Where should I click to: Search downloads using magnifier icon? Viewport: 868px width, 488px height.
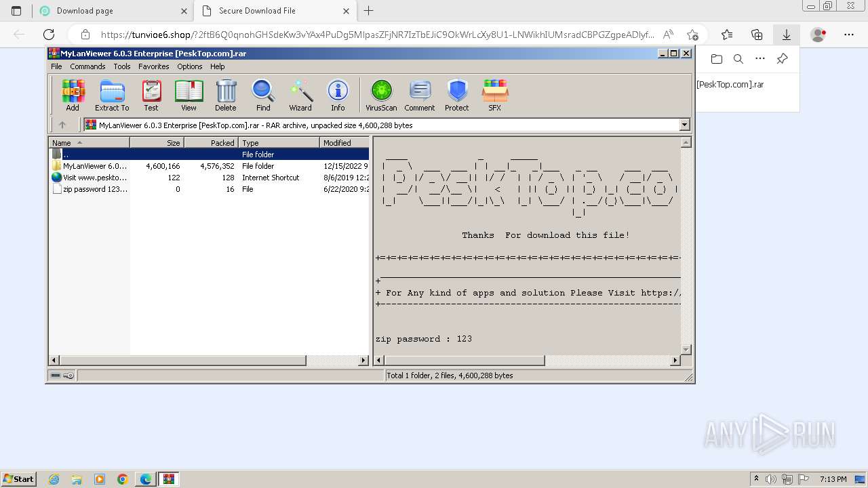(x=738, y=59)
